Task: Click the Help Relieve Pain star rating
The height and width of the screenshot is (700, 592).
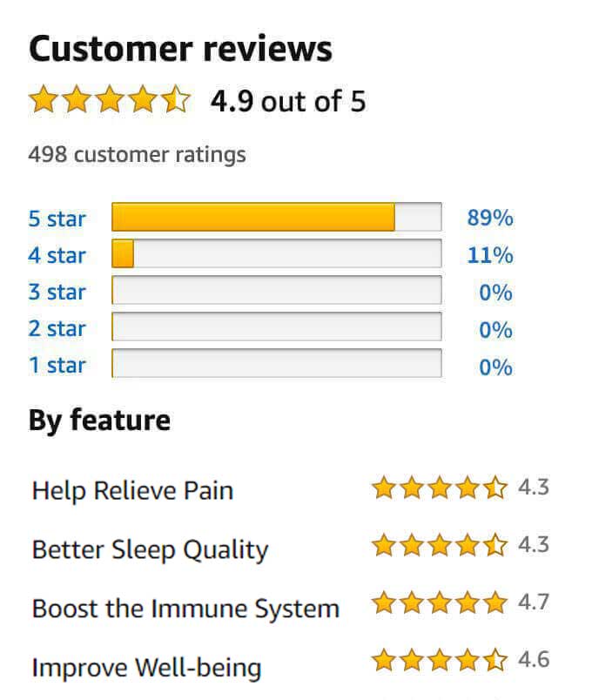Action: [440, 488]
